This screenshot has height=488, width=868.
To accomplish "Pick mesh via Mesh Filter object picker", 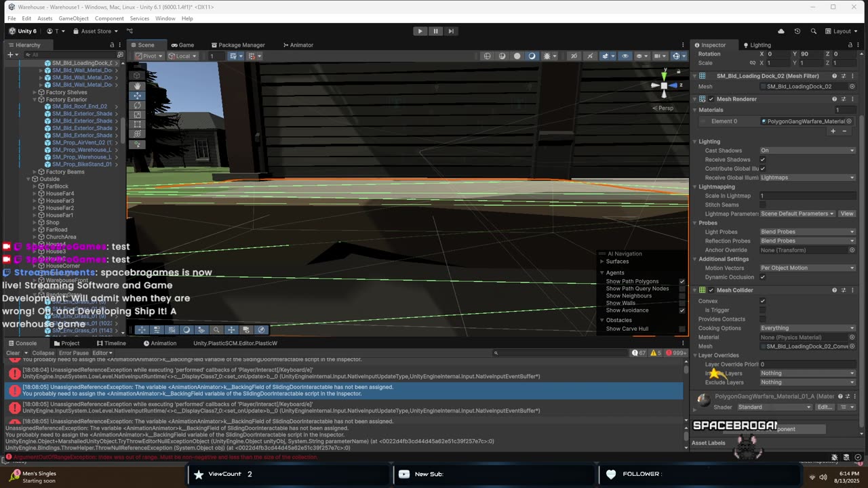I will 852,87.
